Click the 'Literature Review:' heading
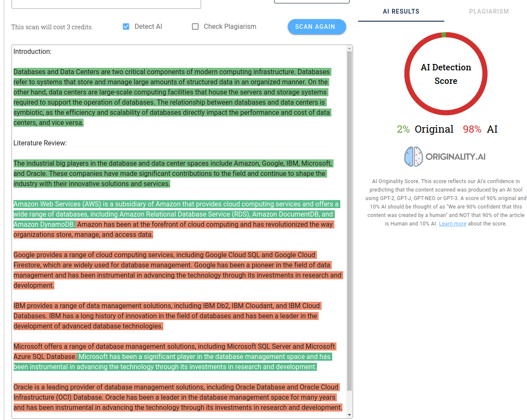The height and width of the screenshot is (420, 527). pyautogui.click(x=40, y=143)
